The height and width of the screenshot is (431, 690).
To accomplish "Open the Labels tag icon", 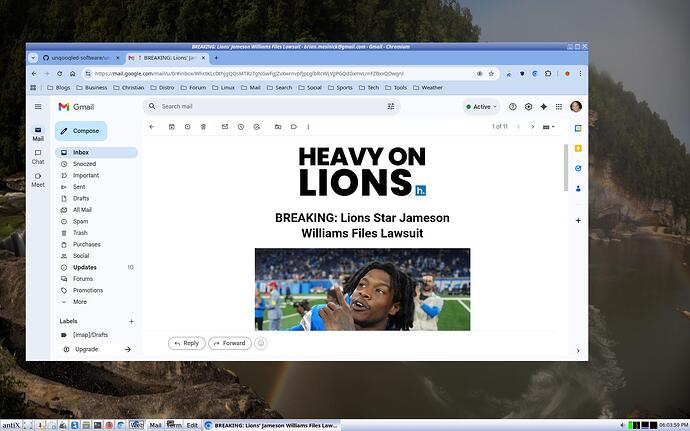I will pyautogui.click(x=294, y=127).
